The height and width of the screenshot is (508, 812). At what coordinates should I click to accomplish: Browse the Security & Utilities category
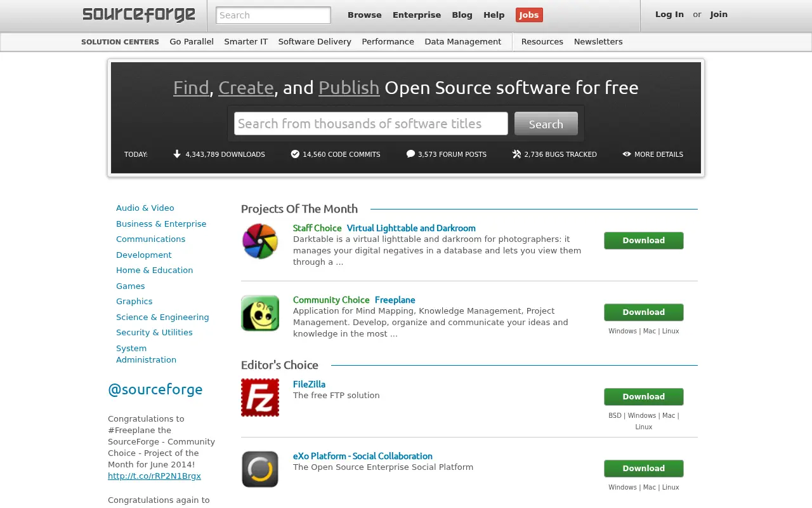(x=154, y=333)
